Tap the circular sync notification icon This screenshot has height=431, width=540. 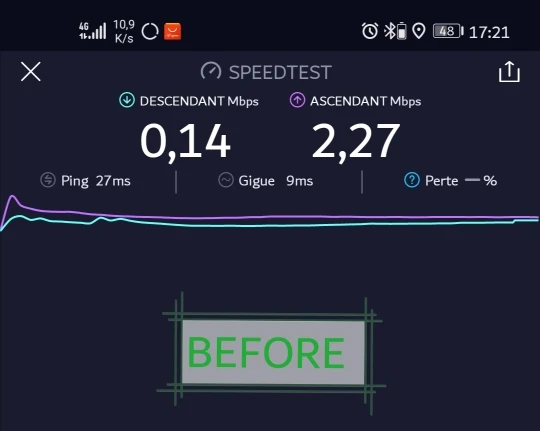(x=150, y=32)
